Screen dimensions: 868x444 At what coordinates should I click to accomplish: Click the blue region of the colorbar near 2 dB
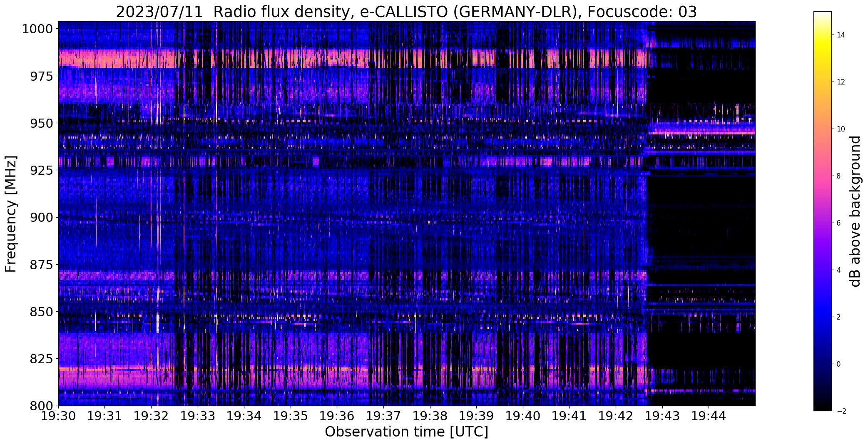click(822, 317)
